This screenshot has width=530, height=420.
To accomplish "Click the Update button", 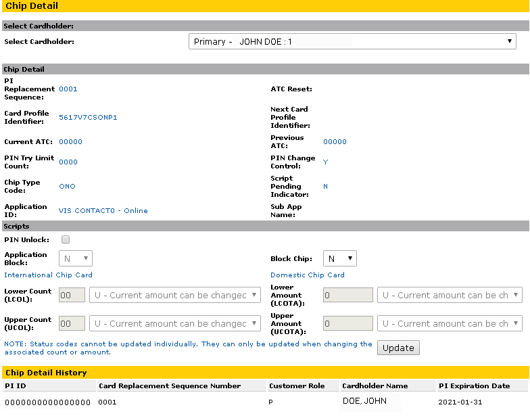I will [x=398, y=348].
